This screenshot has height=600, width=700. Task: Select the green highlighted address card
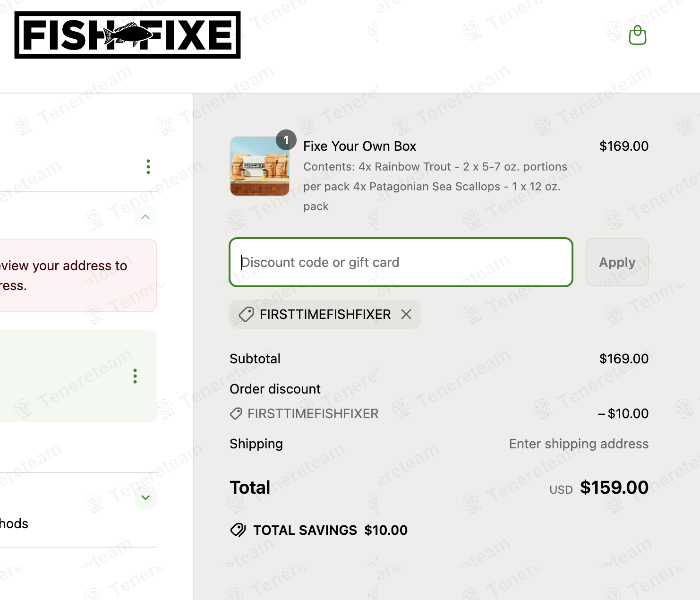66,376
